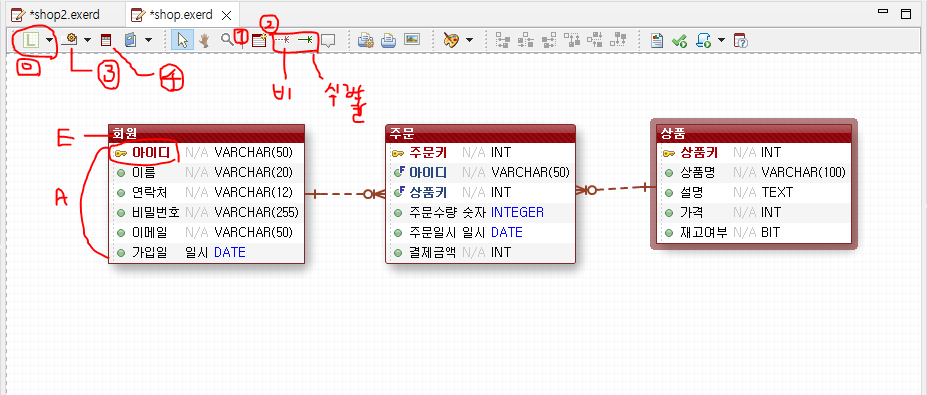Click the 주문키 primary key column
Viewport: 927px width, 395px height.
(479, 153)
